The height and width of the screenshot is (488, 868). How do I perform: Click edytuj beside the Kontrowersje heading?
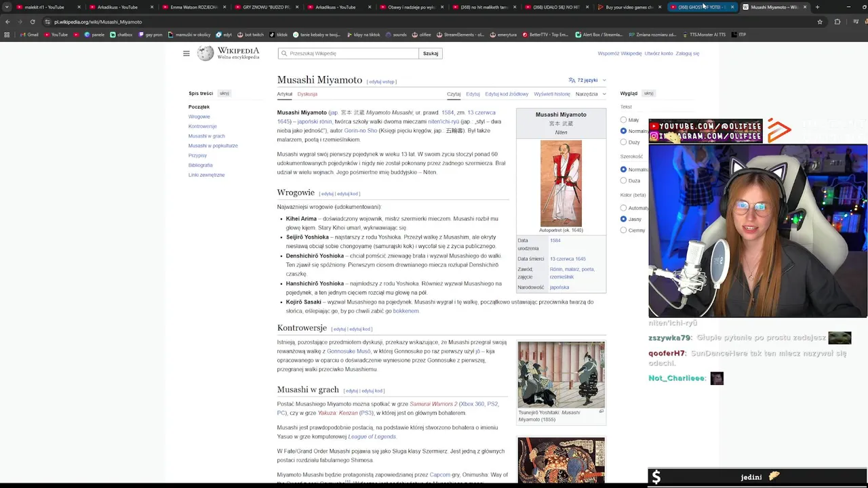[340, 329]
